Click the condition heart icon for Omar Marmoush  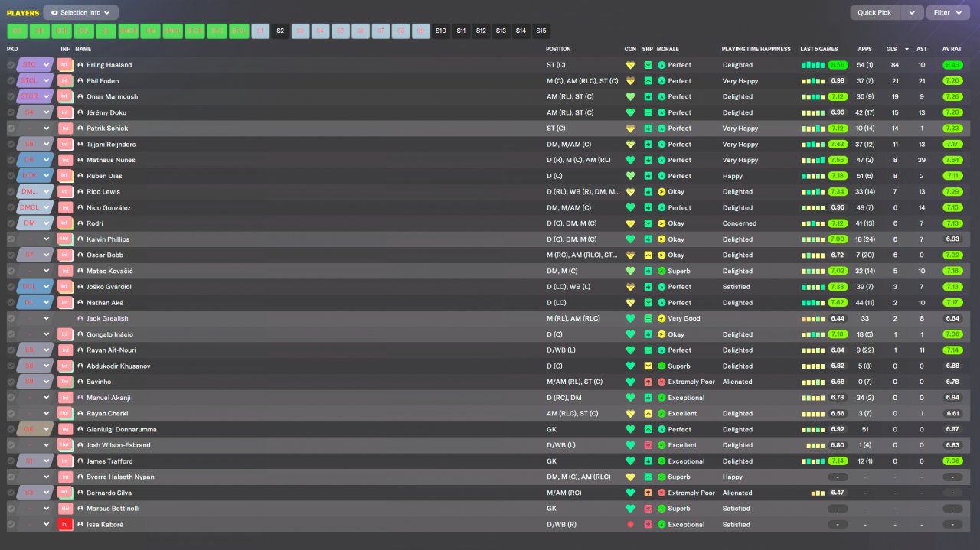pyautogui.click(x=630, y=97)
